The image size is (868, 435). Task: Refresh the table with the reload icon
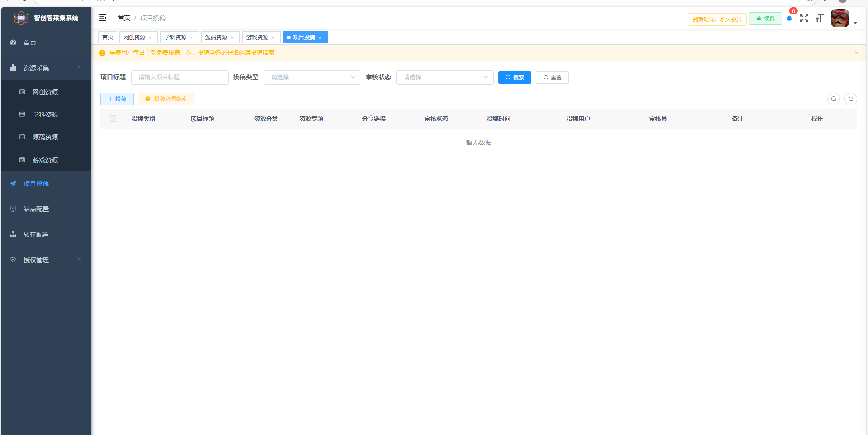851,99
